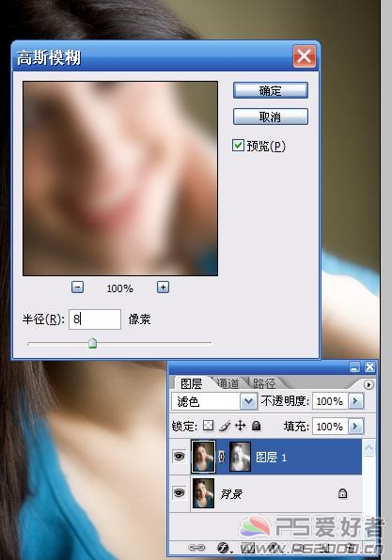
Task: Click the 填充 100% value field
Action: coord(330,427)
